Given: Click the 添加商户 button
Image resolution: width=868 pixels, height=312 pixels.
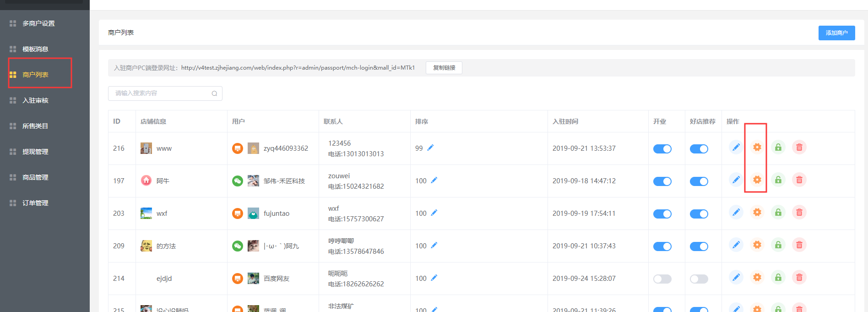Looking at the screenshot, I should [x=836, y=33].
